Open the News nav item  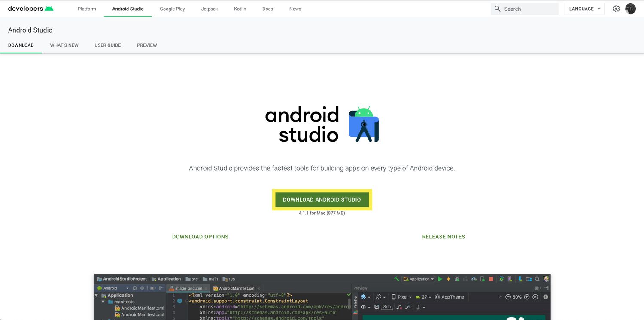[295, 9]
